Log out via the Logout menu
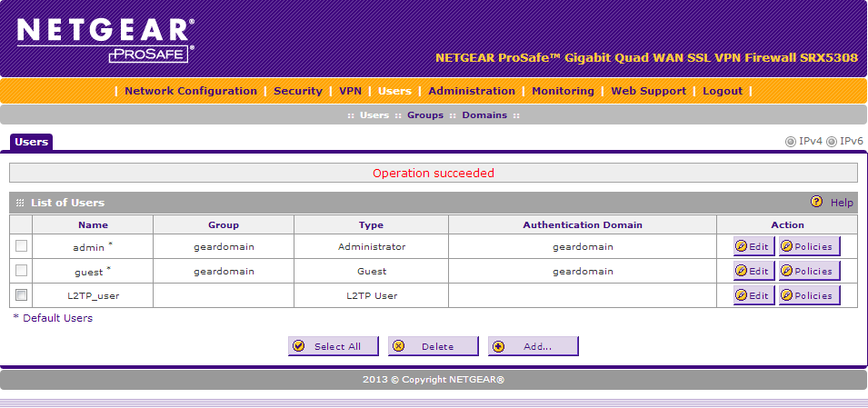 723,91
